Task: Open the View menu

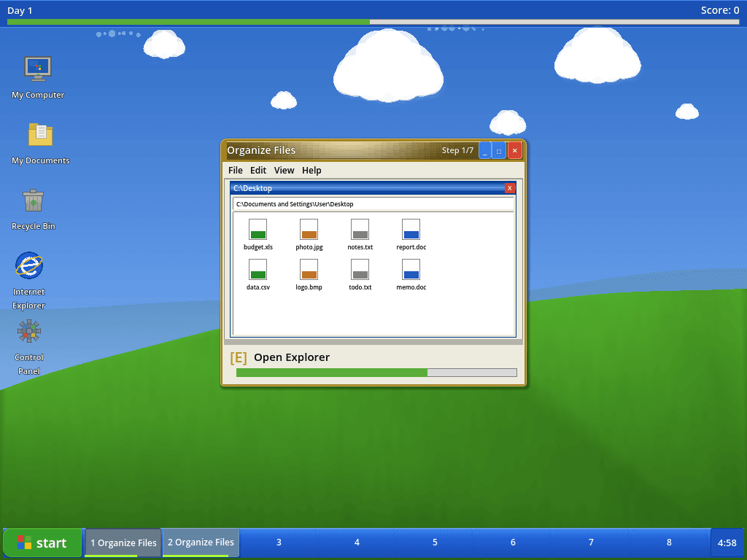Action: [x=284, y=170]
